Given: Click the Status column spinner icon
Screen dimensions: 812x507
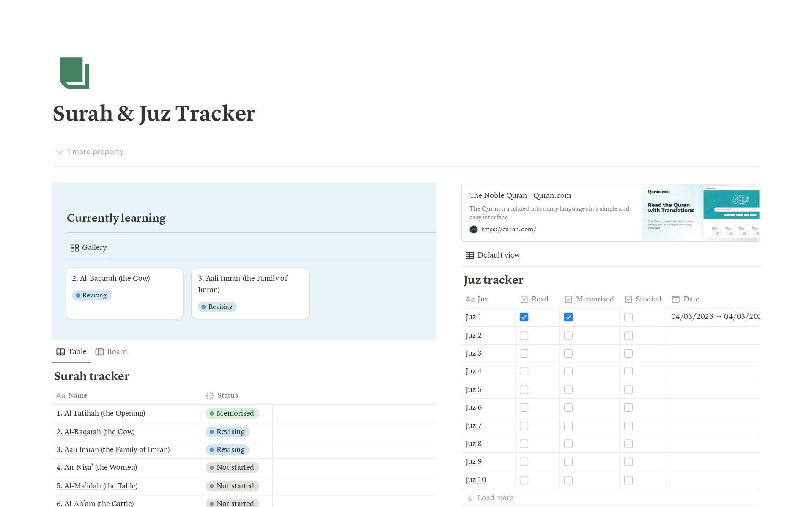Looking at the screenshot, I should (x=210, y=396).
